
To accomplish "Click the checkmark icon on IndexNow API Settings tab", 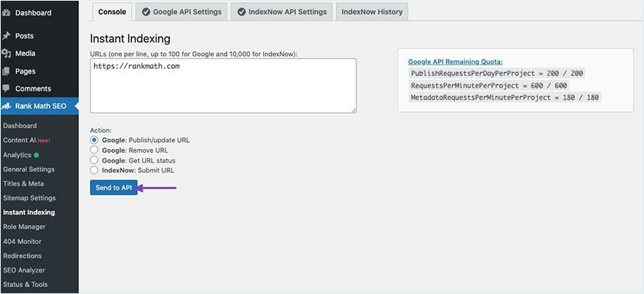I will [x=242, y=12].
